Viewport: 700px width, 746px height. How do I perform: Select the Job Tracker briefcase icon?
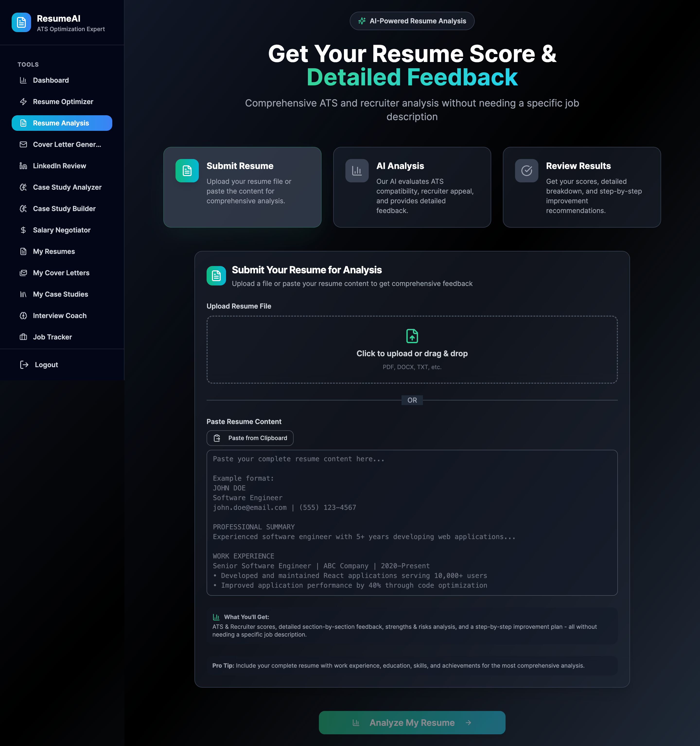tap(23, 337)
